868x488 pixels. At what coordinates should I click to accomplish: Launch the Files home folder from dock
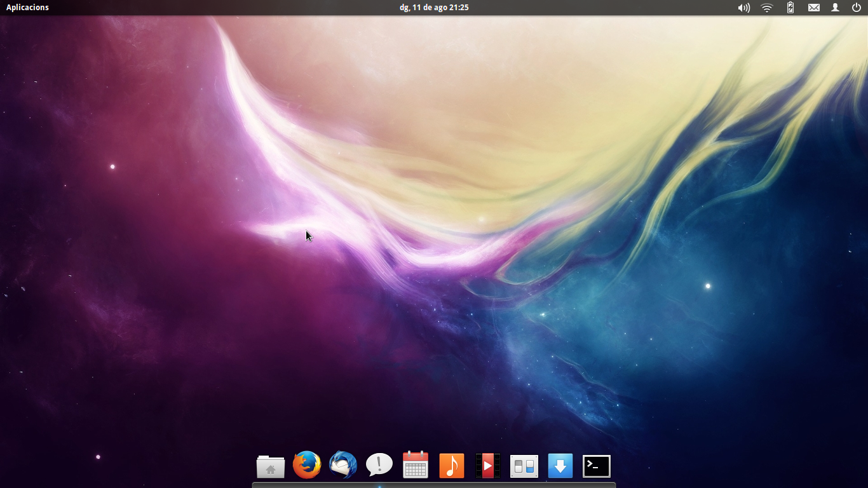pyautogui.click(x=271, y=466)
